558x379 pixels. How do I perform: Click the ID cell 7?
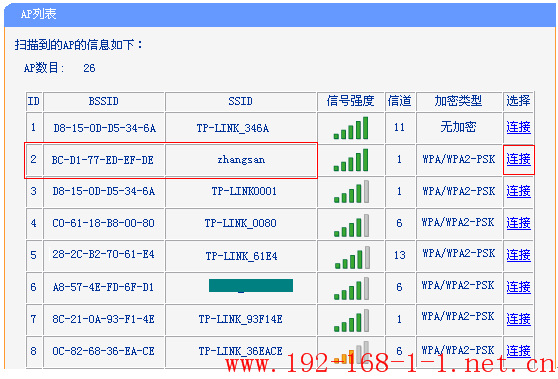coord(33,319)
